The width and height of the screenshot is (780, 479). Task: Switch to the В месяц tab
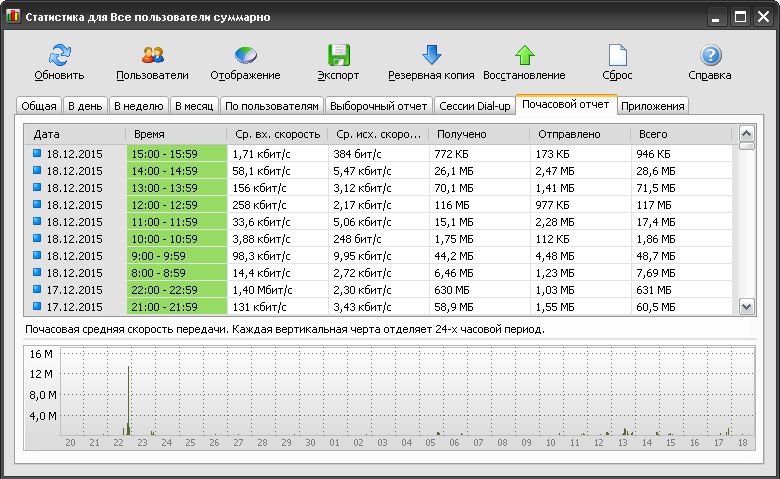(x=194, y=106)
